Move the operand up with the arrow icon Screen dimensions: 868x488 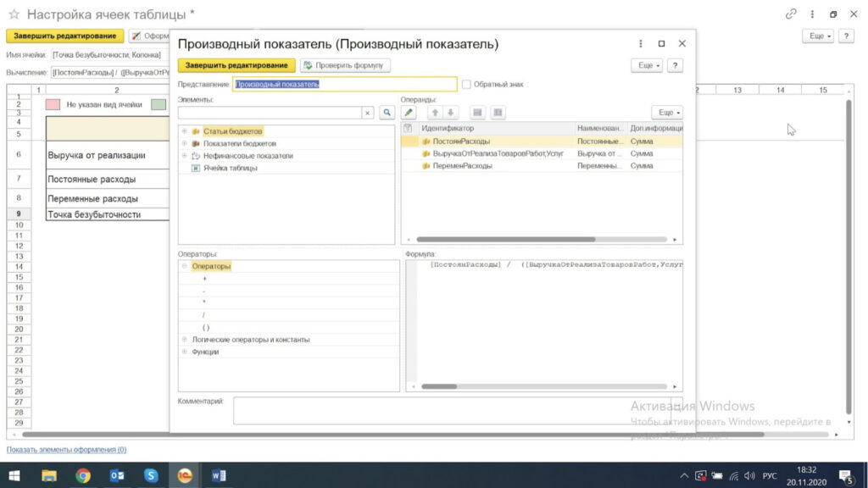tap(435, 113)
